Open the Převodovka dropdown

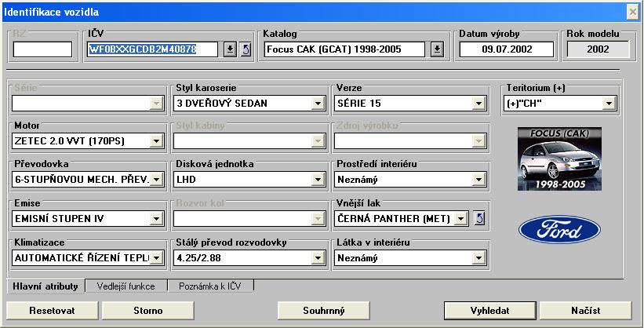156,180
